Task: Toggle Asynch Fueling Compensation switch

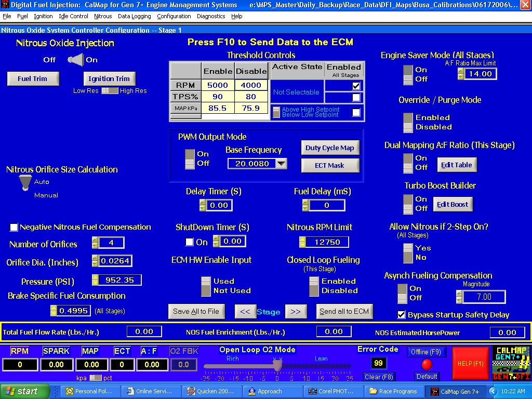Action: tap(403, 293)
